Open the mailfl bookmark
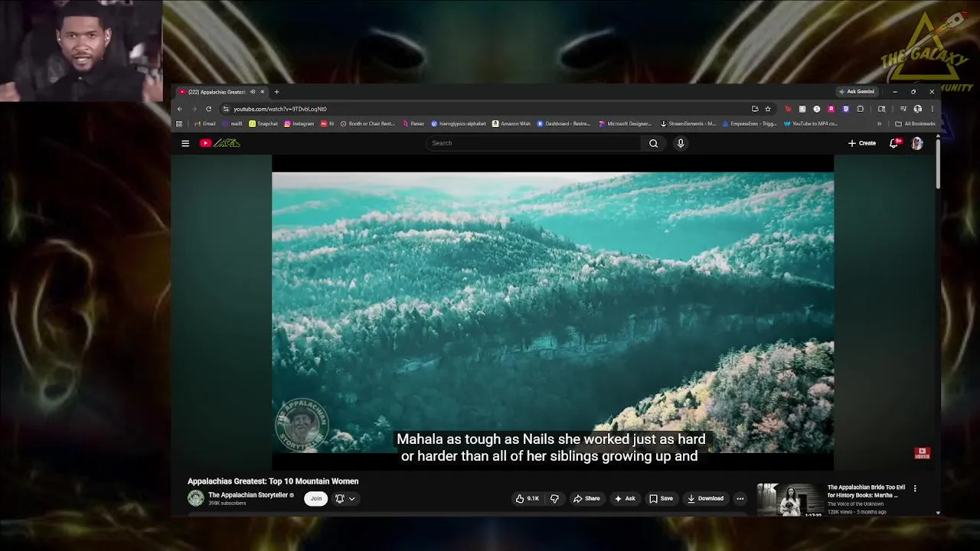 [231, 123]
